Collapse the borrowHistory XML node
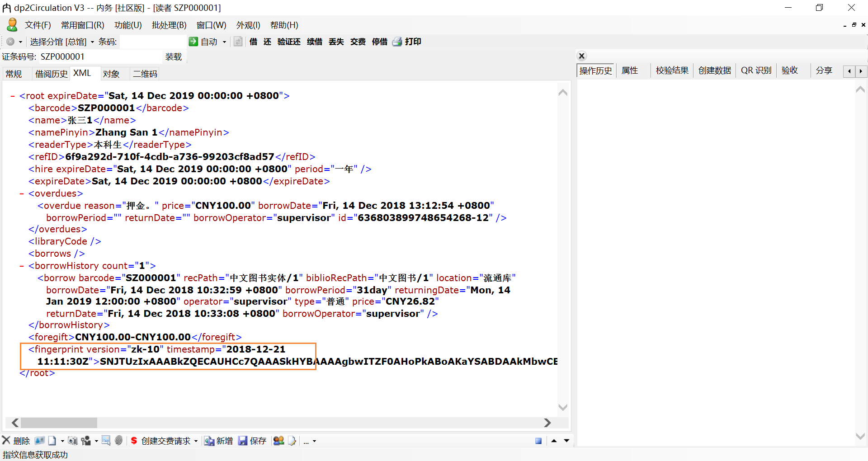The width and height of the screenshot is (868, 461). coord(21,266)
